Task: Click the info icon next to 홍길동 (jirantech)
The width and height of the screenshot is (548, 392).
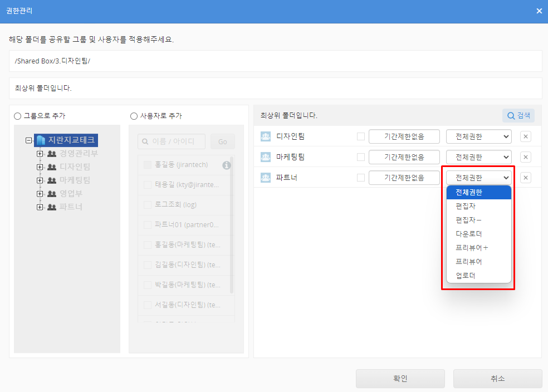Action: tap(226, 165)
